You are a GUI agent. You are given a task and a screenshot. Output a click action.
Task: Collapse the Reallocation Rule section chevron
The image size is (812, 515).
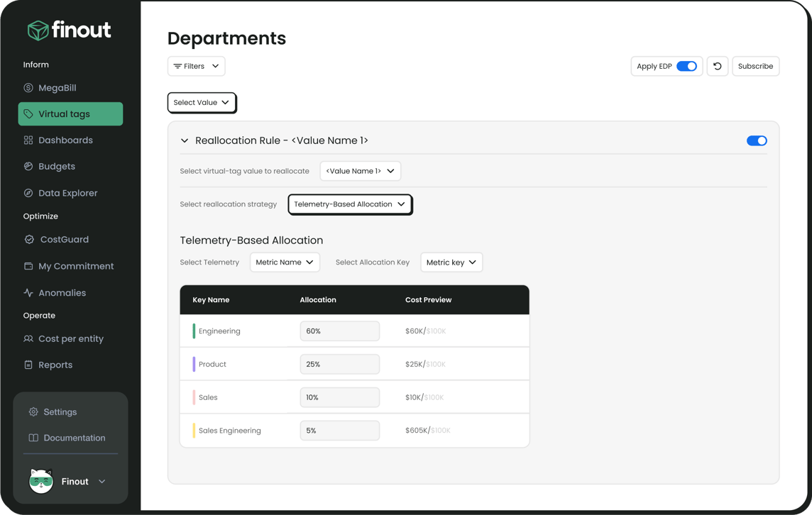click(185, 140)
